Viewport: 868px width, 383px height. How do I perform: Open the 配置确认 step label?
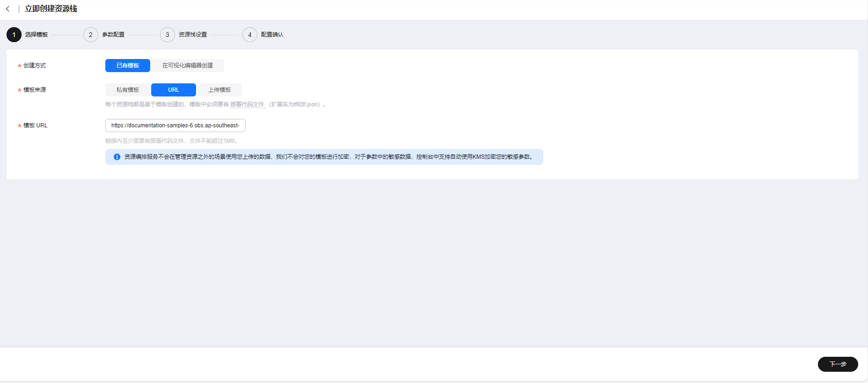click(272, 35)
